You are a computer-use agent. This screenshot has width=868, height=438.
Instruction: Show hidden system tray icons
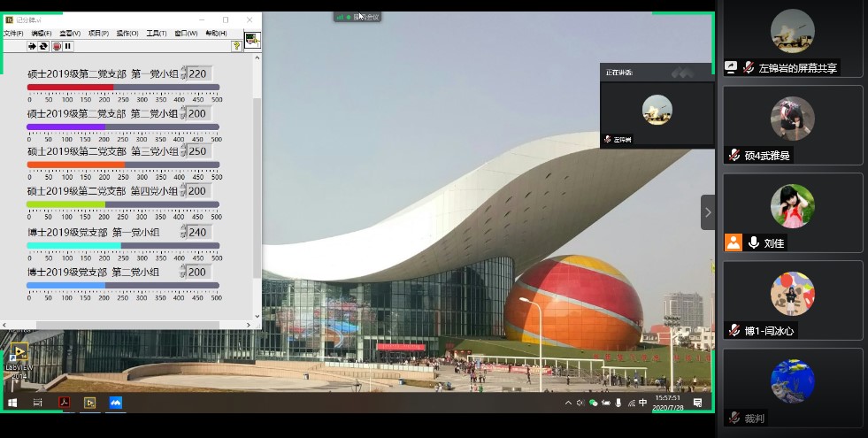coord(568,403)
